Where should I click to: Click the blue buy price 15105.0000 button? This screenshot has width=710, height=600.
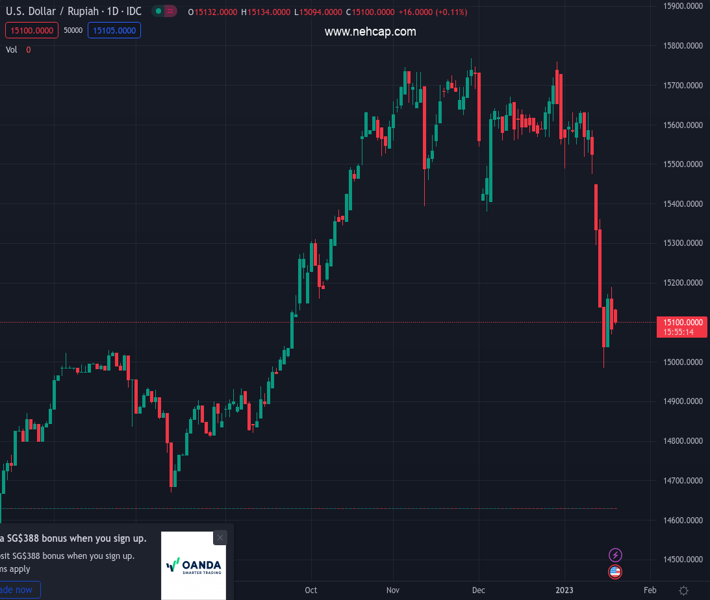[x=114, y=31]
